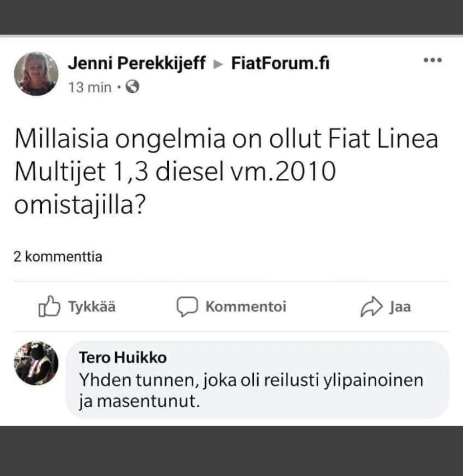Click the thumbs-up like icon

pyautogui.click(x=49, y=307)
